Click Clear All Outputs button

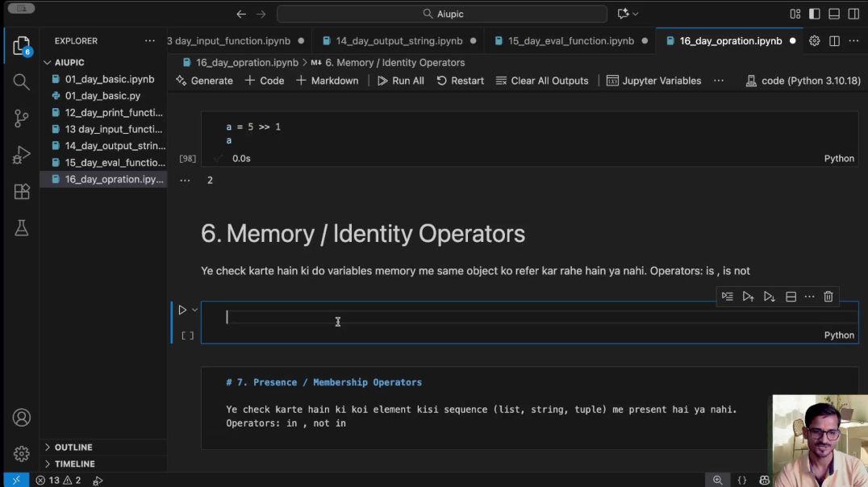click(542, 81)
